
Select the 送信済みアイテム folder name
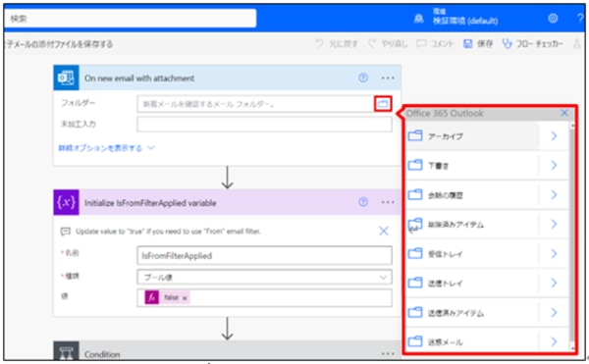coord(455,313)
